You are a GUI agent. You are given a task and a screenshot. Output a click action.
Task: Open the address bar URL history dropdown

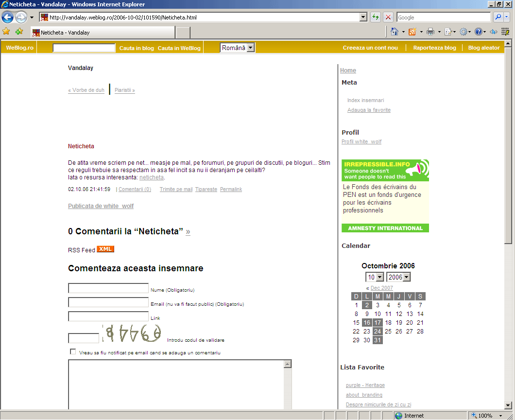point(363,17)
